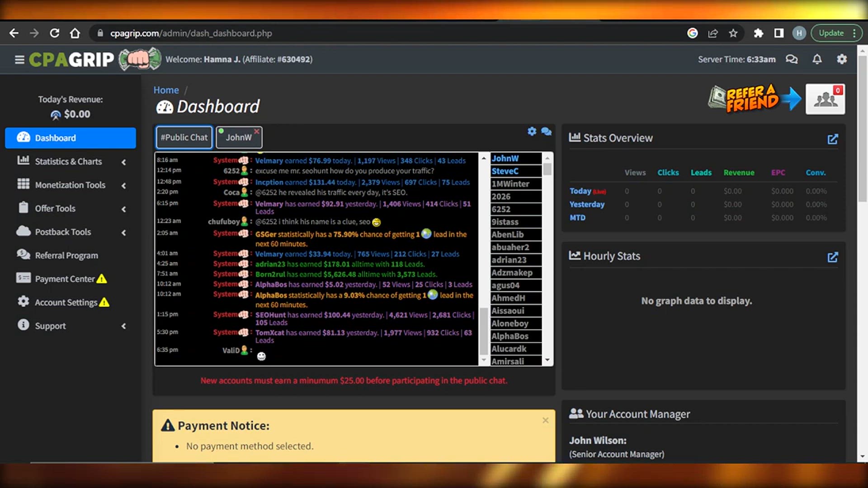868x488 pixels.
Task: Reload the page
Action: click(x=54, y=33)
